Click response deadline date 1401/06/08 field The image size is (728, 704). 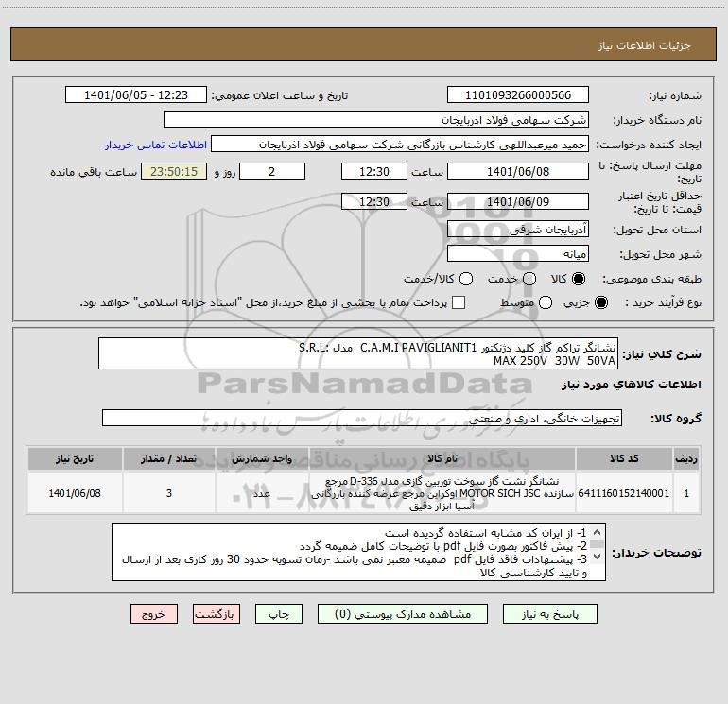coord(518,171)
